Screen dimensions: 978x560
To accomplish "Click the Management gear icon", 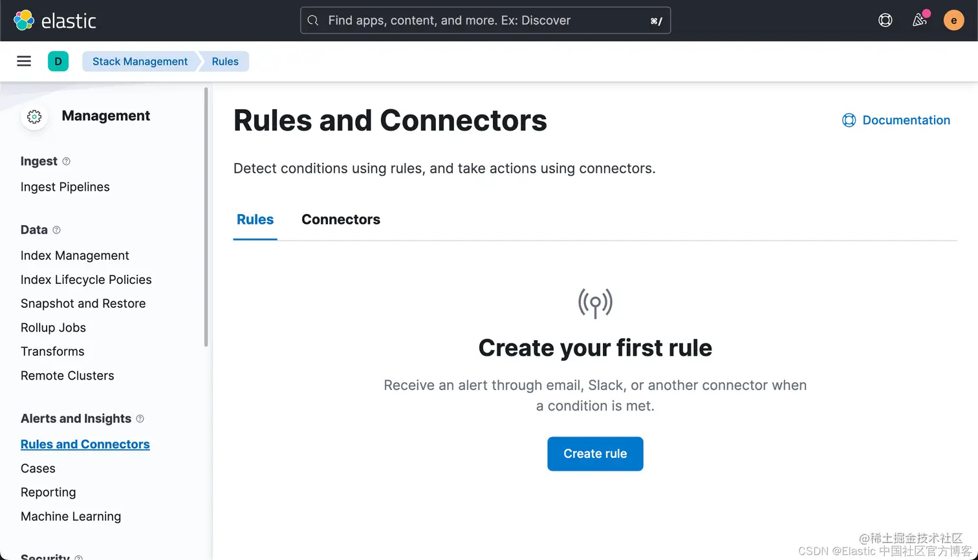I will (x=34, y=116).
